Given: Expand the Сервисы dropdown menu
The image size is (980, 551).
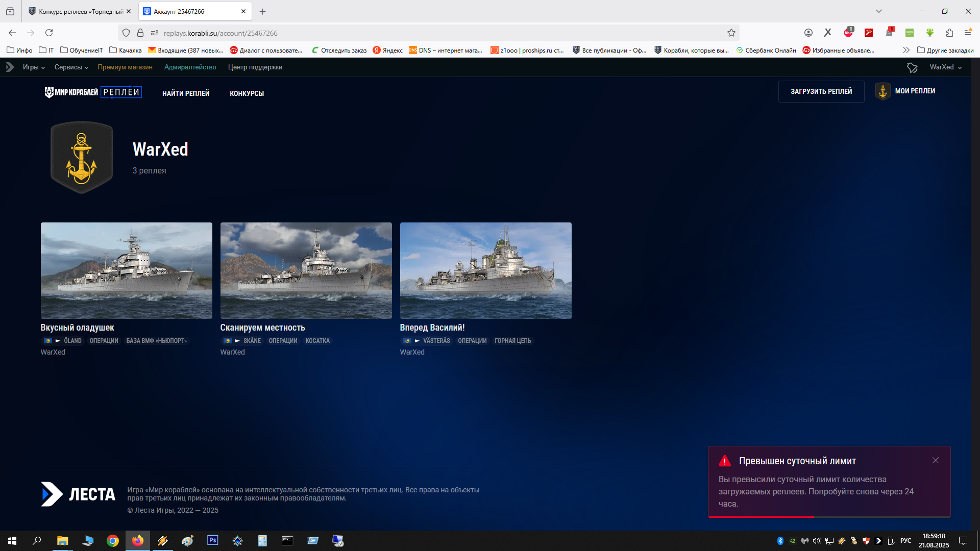Looking at the screenshot, I should 71,67.
